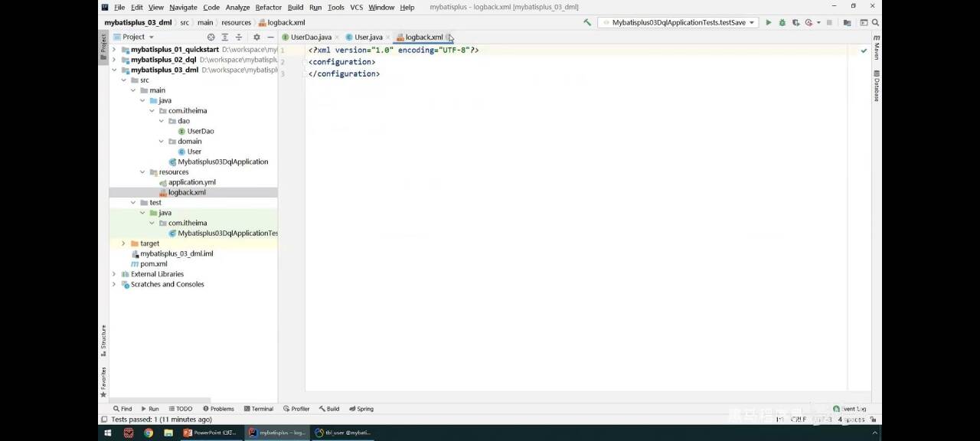Click tool windows quick access icon in status bar
Screen dimensions: 980x441
(x=103, y=420)
